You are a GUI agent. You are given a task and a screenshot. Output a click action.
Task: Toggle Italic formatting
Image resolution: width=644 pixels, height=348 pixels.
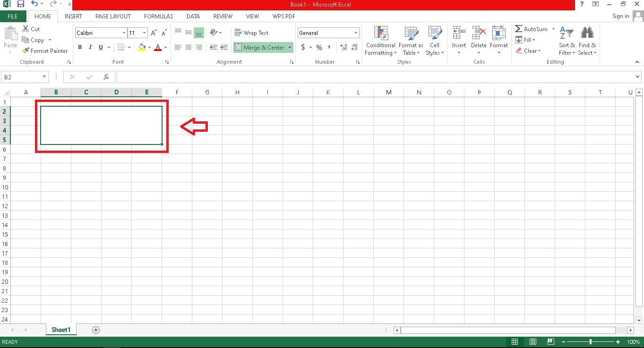[90, 47]
